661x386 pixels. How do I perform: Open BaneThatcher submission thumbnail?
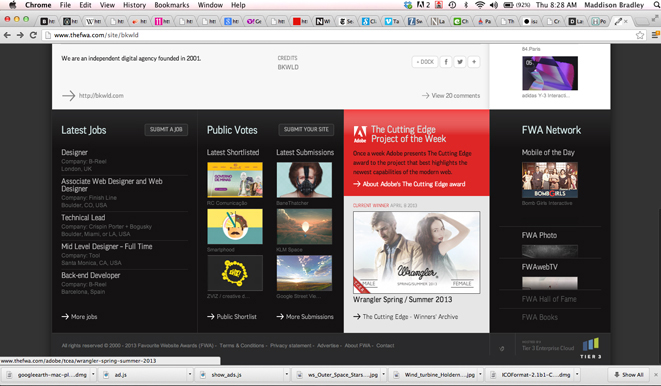point(304,180)
